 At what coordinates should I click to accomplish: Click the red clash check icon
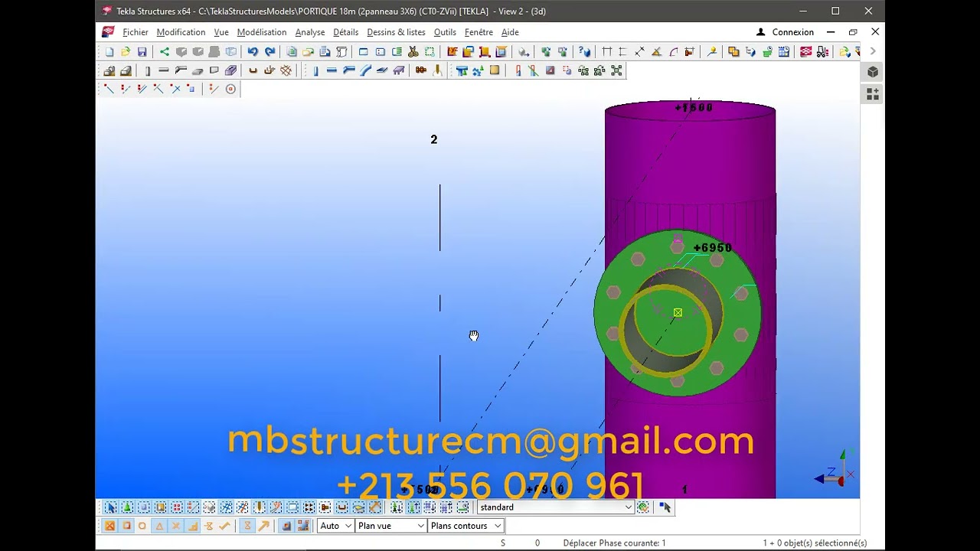(805, 52)
